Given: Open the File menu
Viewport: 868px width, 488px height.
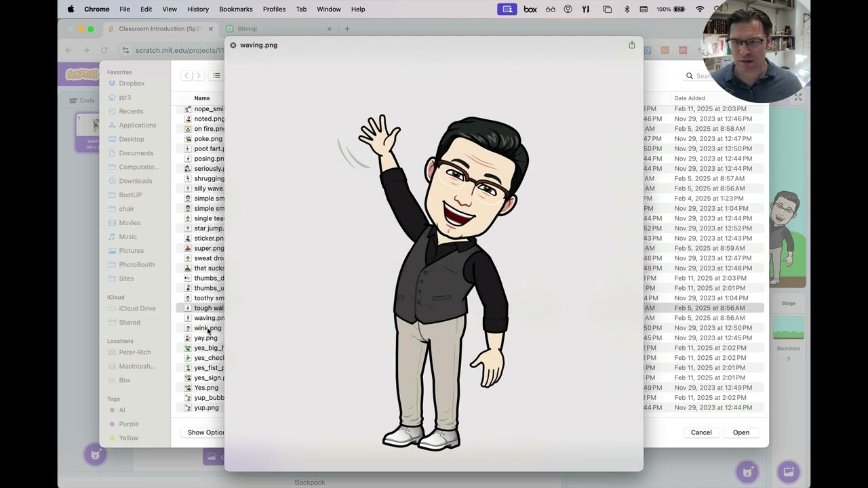Looking at the screenshot, I should 125,9.
